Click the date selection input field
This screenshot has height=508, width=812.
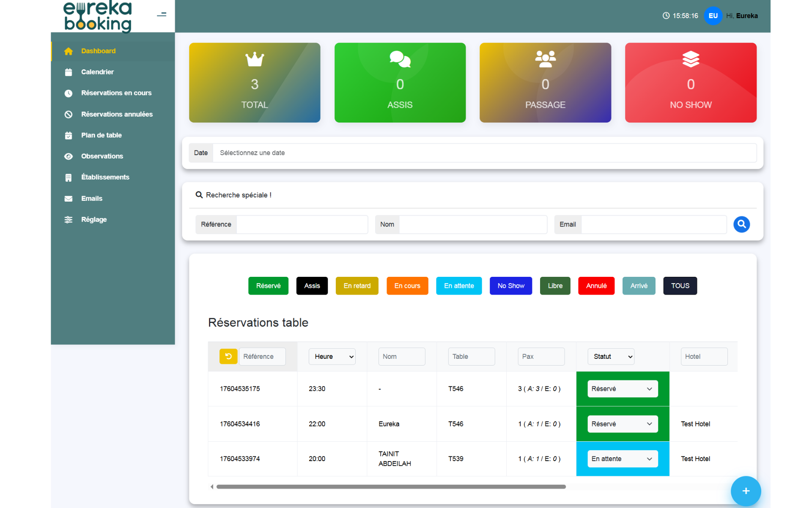click(x=484, y=153)
